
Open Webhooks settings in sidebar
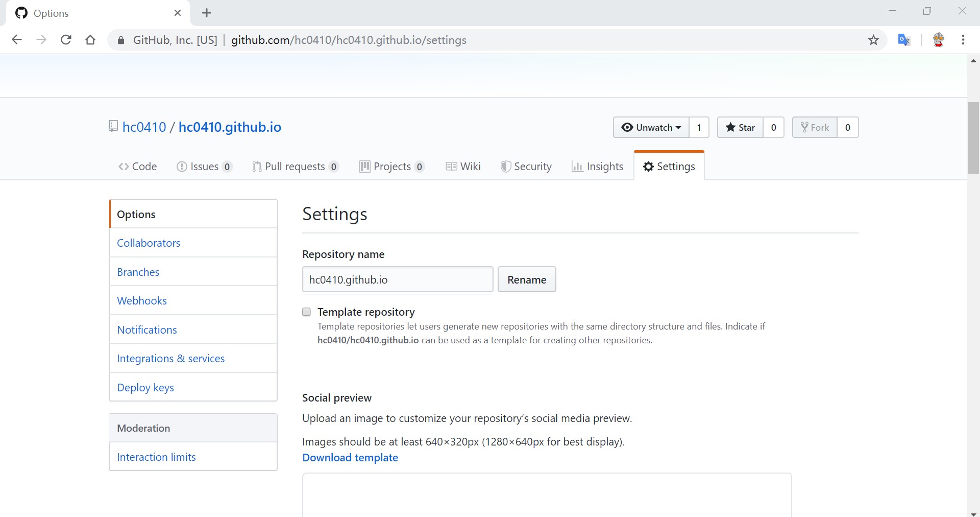point(142,301)
